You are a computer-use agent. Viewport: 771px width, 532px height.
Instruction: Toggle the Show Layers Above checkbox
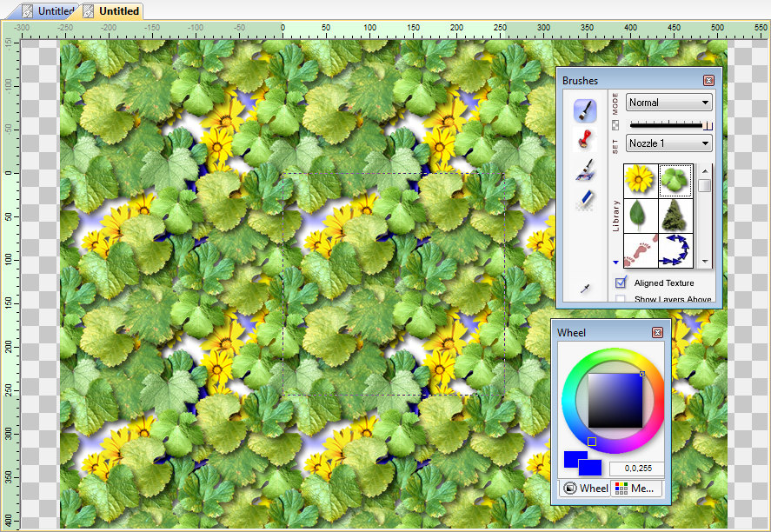621,298
